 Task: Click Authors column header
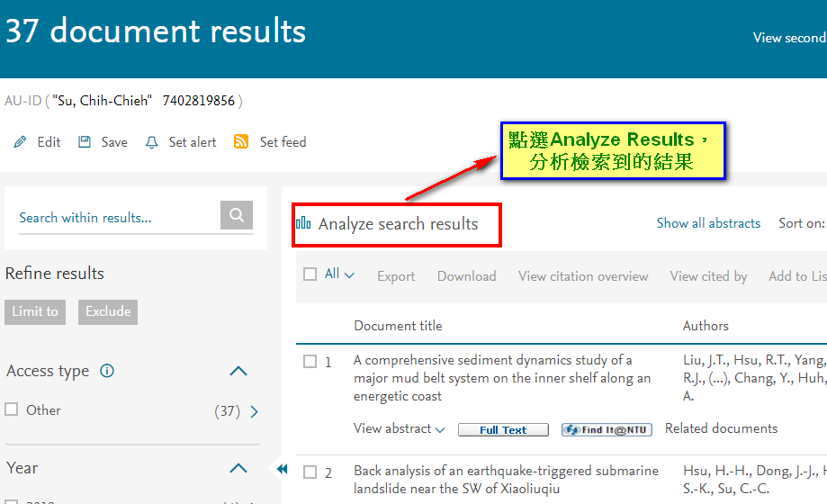706,326
